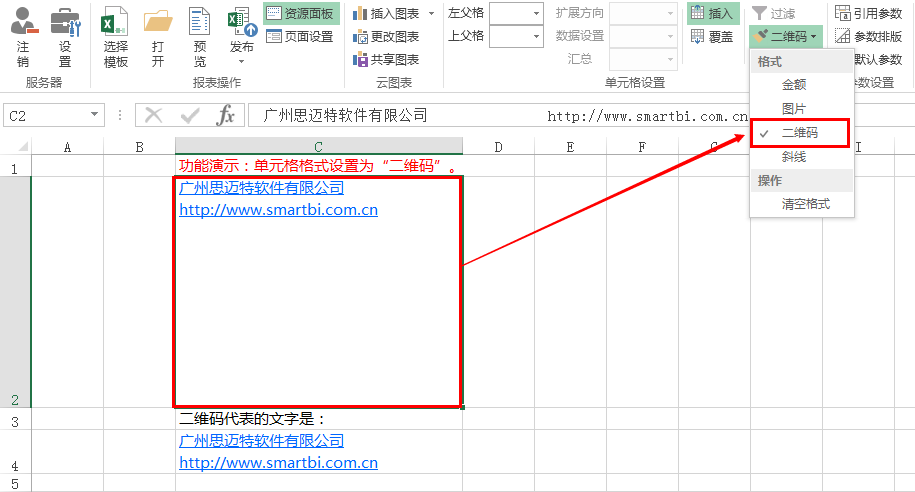The width and height of the screenshot is (915, 492).
Task: Click 引用参数 reference parameters
Action: [x=869, y=13]
